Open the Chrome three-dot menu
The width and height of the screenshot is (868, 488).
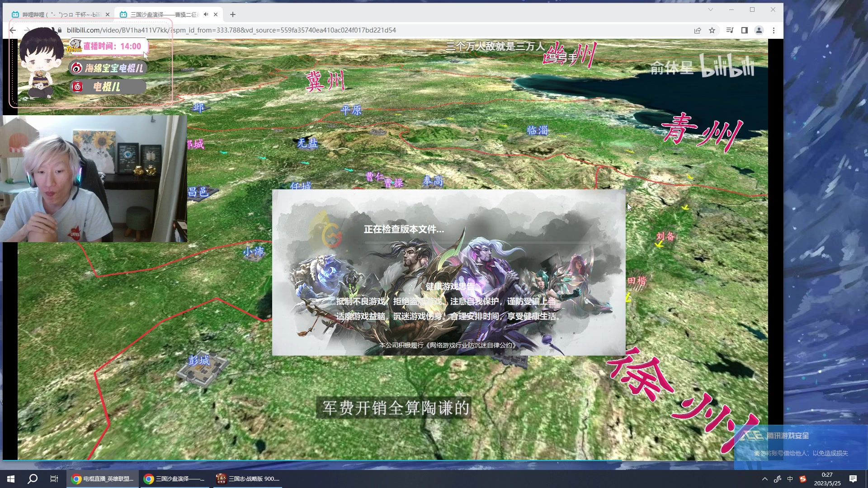pos(774,30)
